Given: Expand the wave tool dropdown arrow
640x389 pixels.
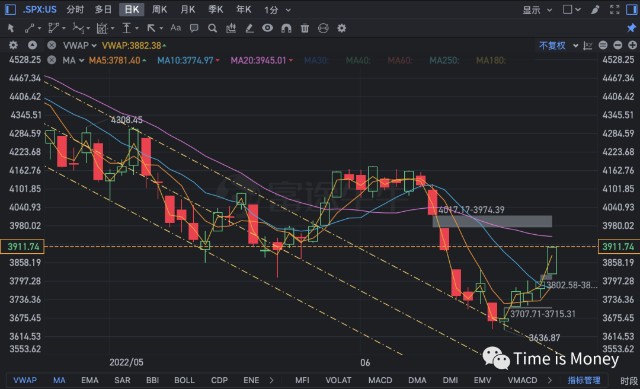Looking at the screenshot, I should click(x=88, y=29).
